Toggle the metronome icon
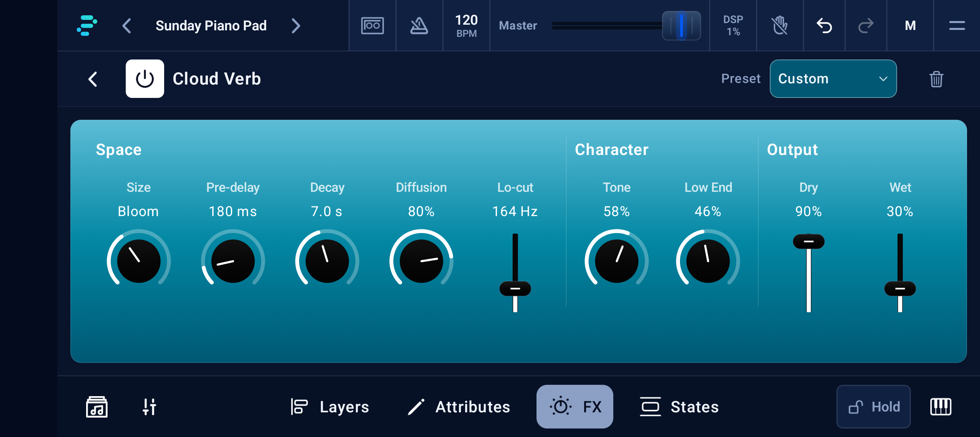The width and height of the screenshot is (980, 437). tap(419, 26)
